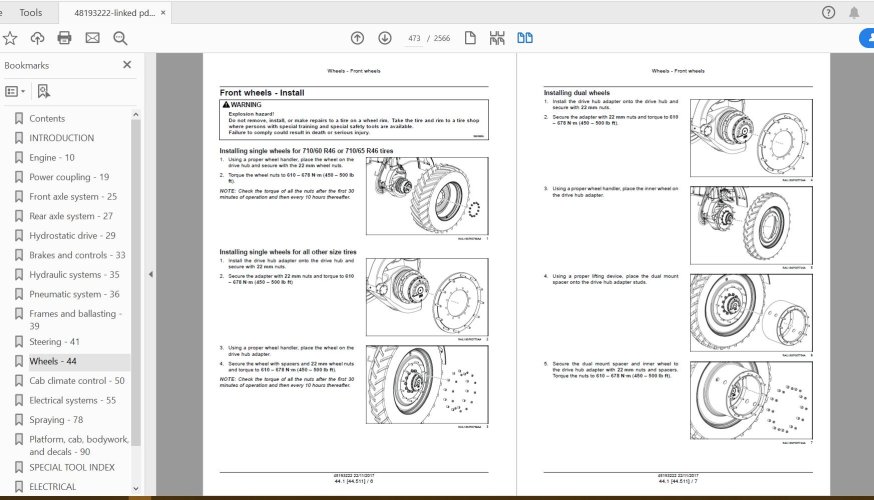Open the Tools tab
Viewport: 874px width, 500px height.
31,12
